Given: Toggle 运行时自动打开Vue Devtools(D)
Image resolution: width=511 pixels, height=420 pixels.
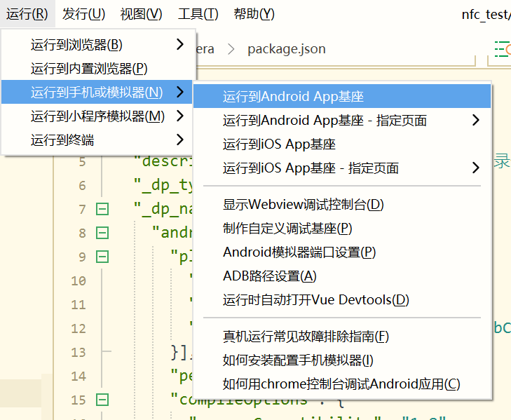Looking at the screenshot, I should point(315,300).
